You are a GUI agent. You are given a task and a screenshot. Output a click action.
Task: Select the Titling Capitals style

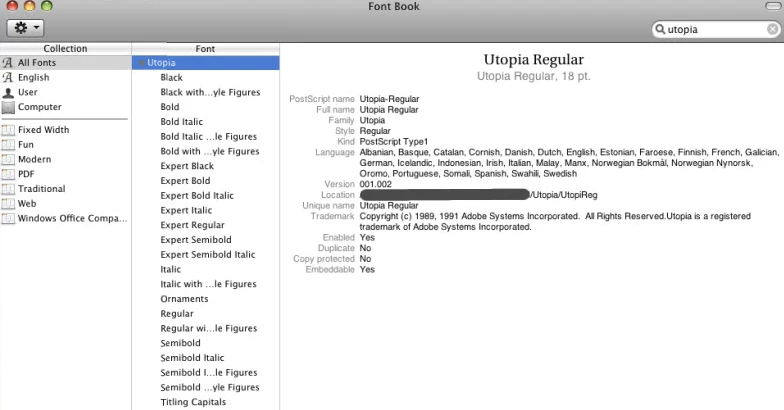click(x=193, y=402)
